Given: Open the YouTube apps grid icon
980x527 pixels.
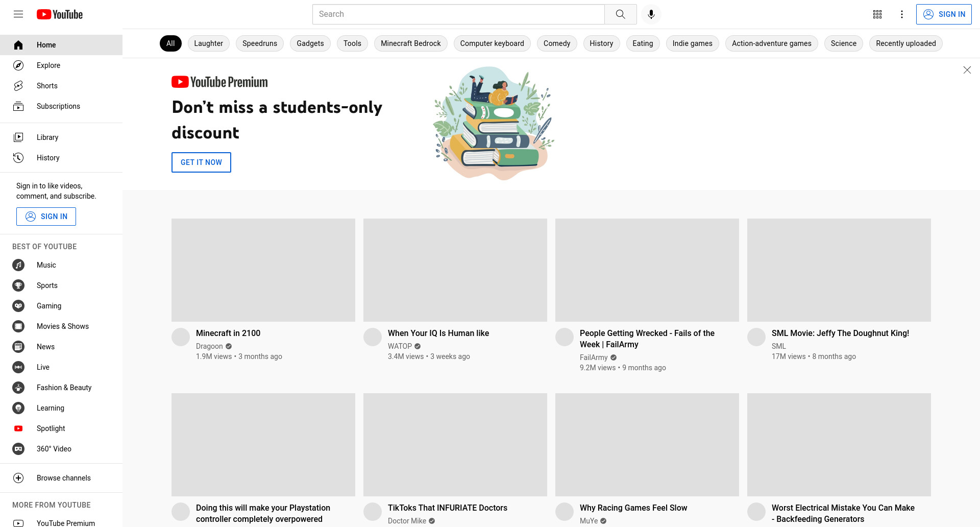Looking at the screenshot, I should point(877,14).
